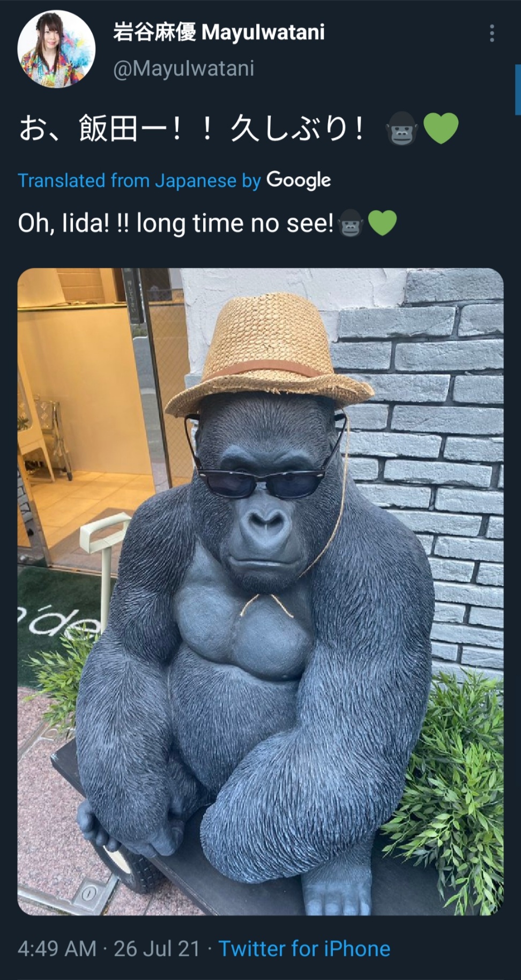The image size is (521, 980).
Task: Tap the 4:49 AM timestamp
Action: 57,948
